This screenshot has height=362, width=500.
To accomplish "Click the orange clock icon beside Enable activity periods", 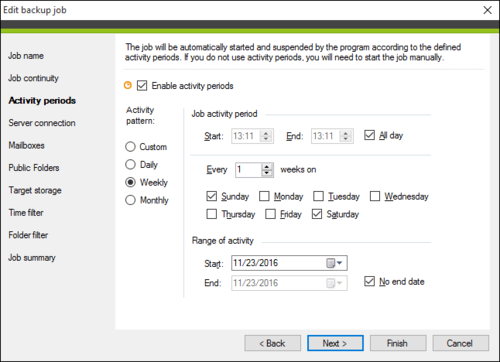I will click(x=128, y=85).
